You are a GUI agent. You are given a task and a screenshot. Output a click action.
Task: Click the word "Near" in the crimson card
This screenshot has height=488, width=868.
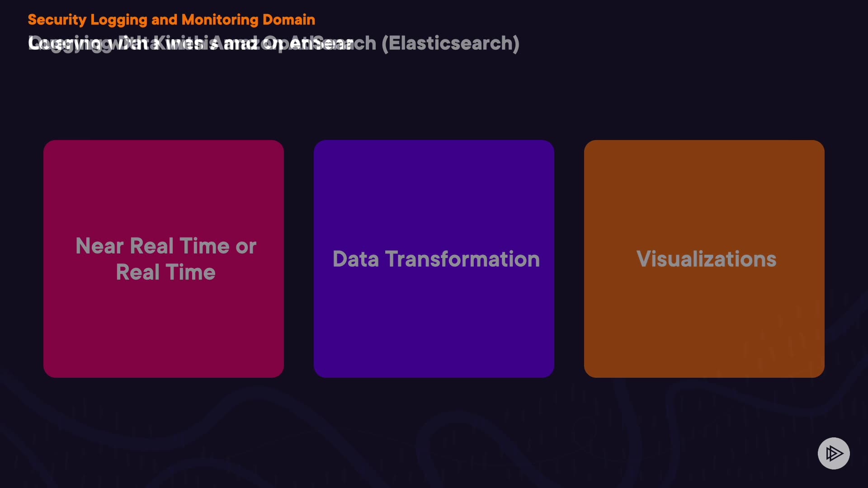[x=99, y=246]
